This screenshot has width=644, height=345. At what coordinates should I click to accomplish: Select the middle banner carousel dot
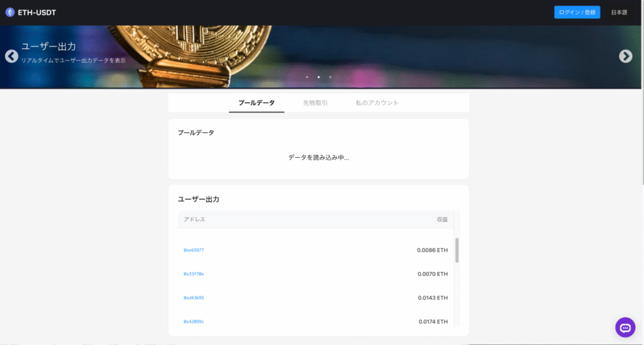pyautogui.click(x=318, y=77)
